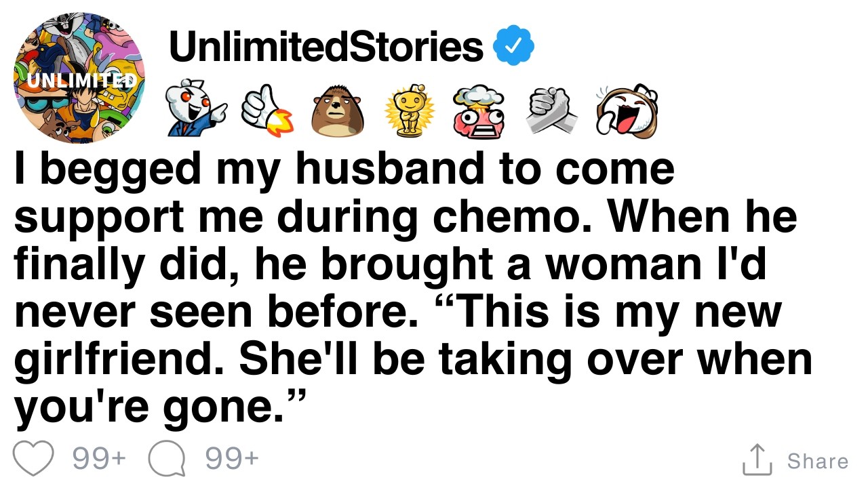Select the pointing Snoo in suit award
Screen dimensions: 868x488
tap(196, 110)
